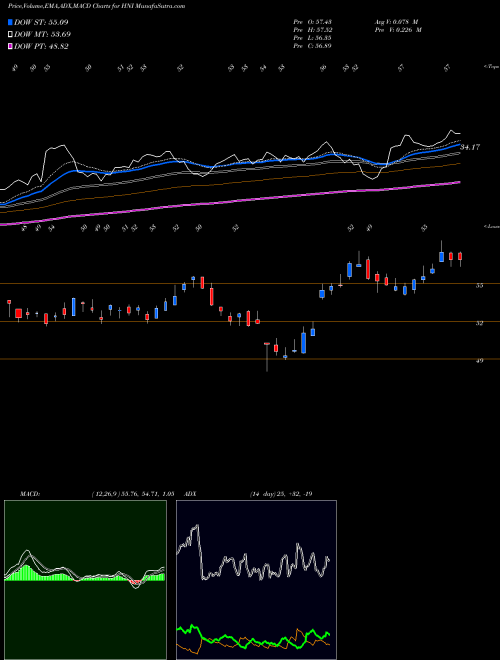Select the DOW ST legend label
500x660 pixels.
pyautogui.click(x=41, y=22)
